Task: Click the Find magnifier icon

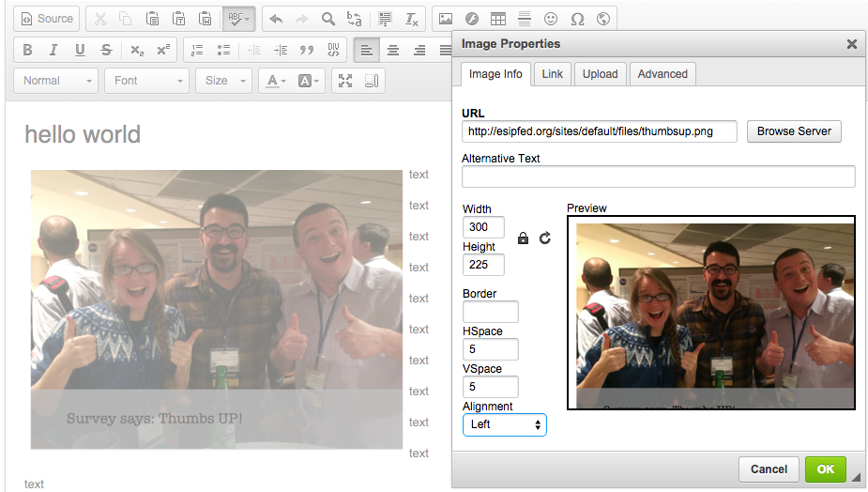Action: [x=328, y=19]
